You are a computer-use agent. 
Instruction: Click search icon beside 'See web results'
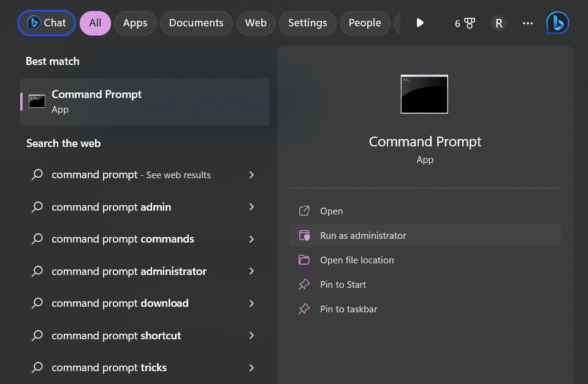pos(37,175)
